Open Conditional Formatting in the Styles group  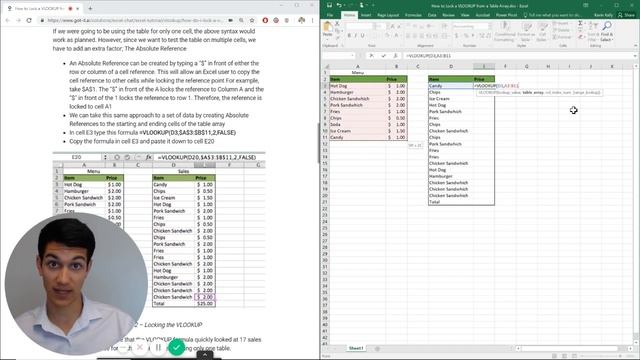point(505,31)
